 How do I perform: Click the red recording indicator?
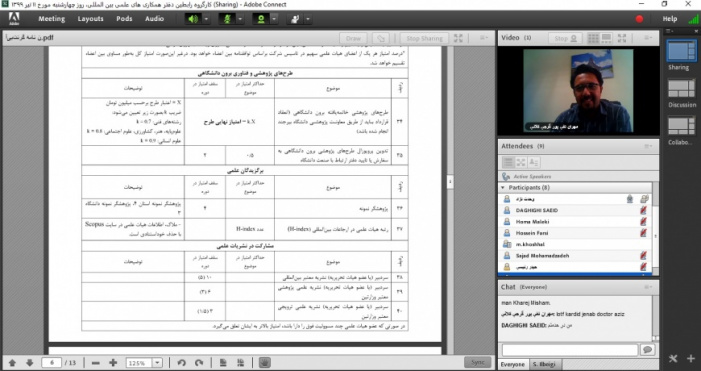(x=639, y=19)
